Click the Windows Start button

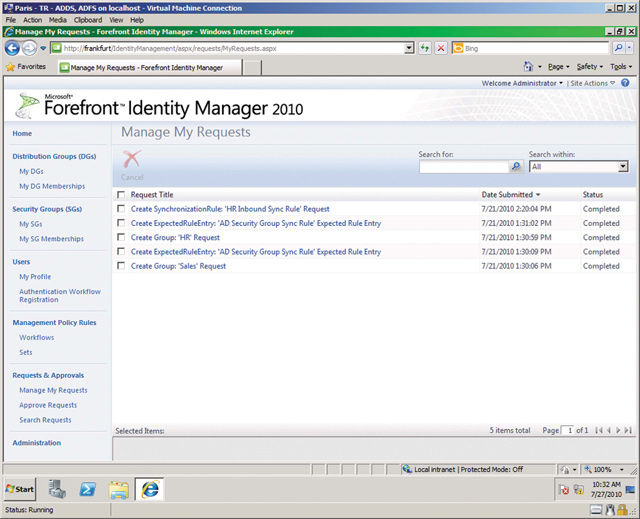coord(20,489)
